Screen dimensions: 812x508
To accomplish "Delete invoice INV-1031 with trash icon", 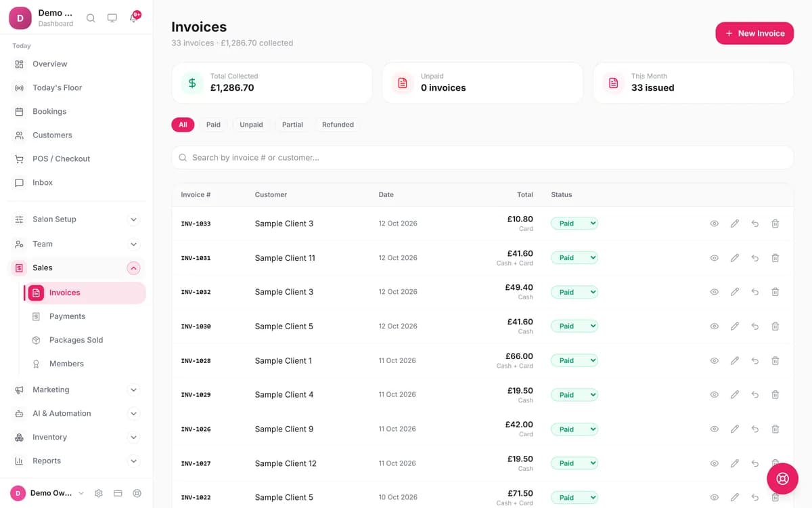I will [775, 258].
